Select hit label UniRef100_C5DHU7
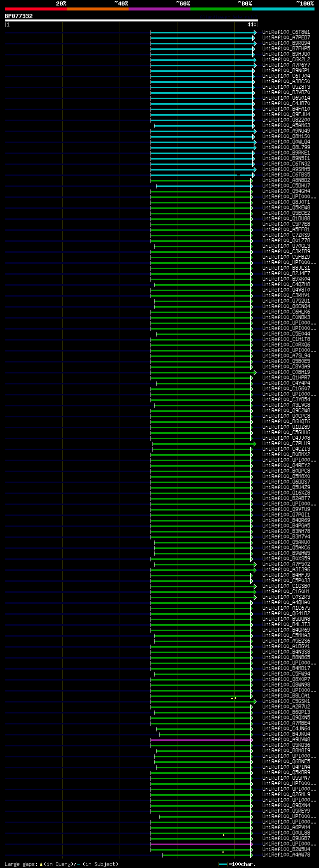Image resolution: width=319 pixels, height=868 pixels. tap(286, 186)
